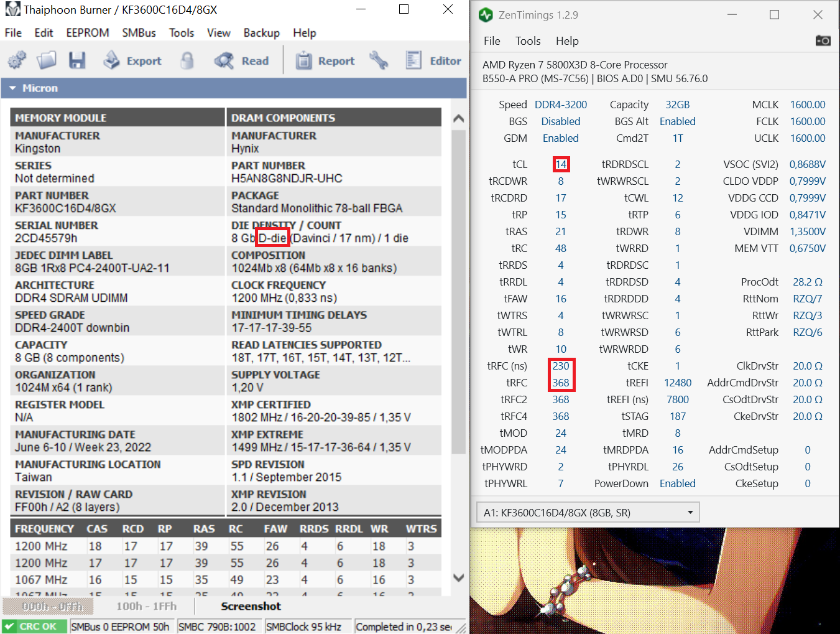Click the MCLK value 1600.00

[808, 105]
